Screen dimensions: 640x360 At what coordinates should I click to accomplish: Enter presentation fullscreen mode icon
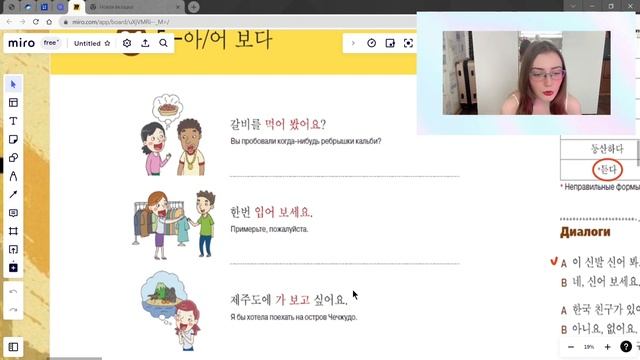click(408, 43)
